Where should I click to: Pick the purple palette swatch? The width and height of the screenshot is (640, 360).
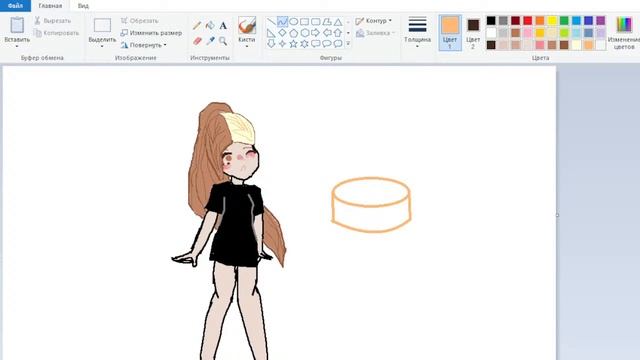[x=600, y=20]
